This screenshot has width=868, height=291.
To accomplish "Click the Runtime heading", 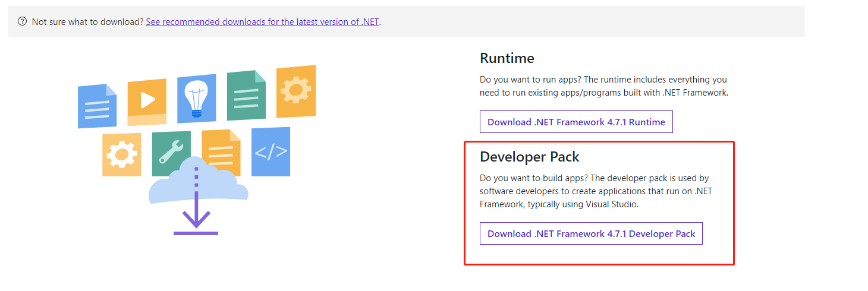I will tap(507, 58).
